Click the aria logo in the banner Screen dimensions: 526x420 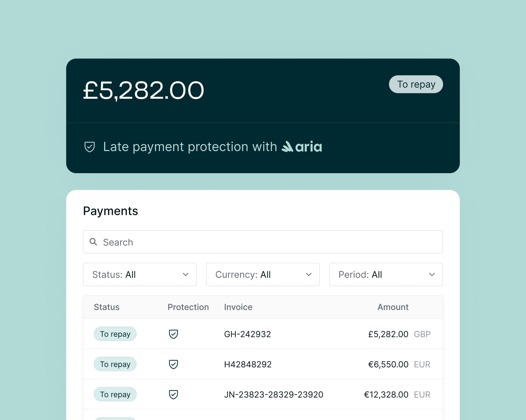click(302, 147)
